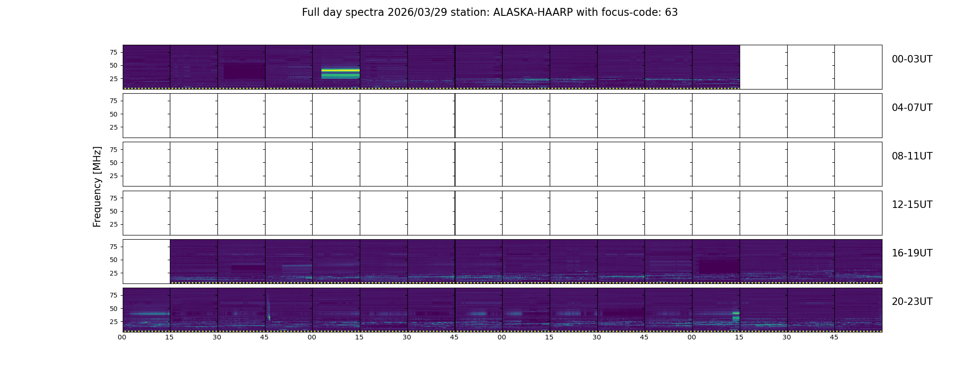Click the empty white first panel of the 16-19UT row
This screenshot has height=373, width=980.
pyautogui.click(x=147, y=262)
